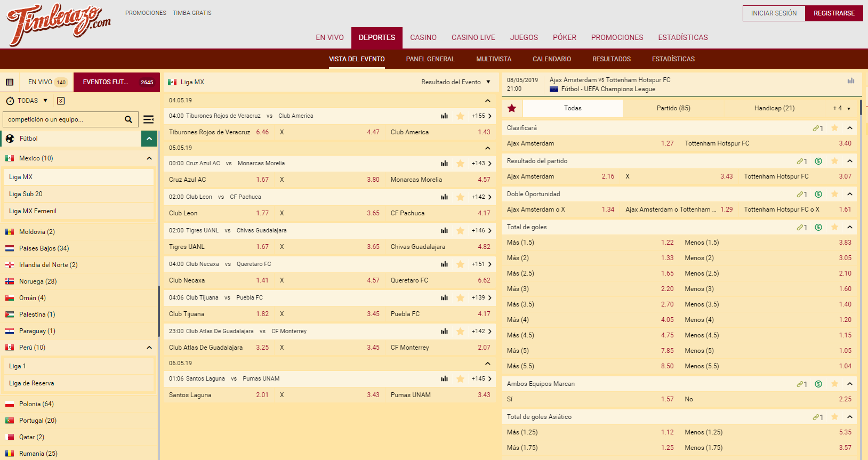
Task: Collapse the Total de goles market
Action: coord(850,227)
